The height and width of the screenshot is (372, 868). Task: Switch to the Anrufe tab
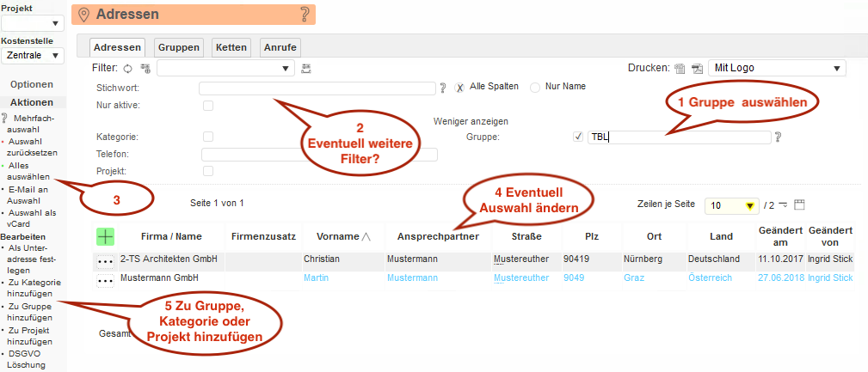click(280, 48)
